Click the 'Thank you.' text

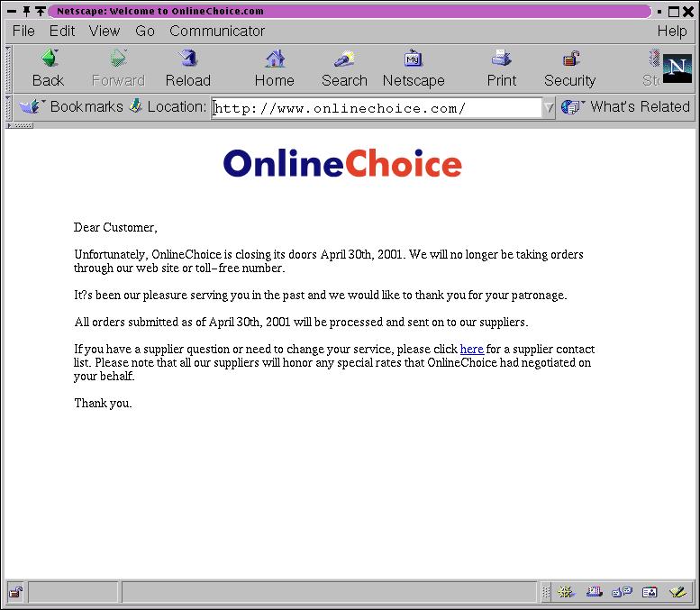[x=103, y=404]
